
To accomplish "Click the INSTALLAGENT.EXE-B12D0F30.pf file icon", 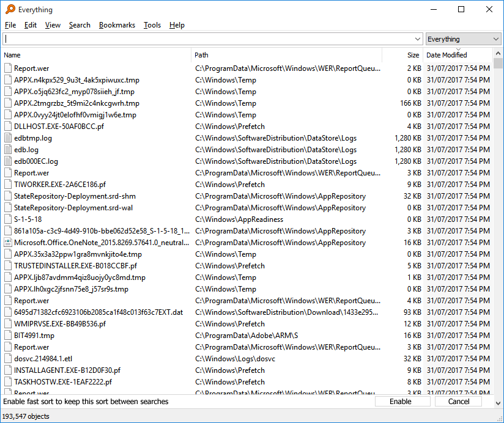I will coord(8,370).
